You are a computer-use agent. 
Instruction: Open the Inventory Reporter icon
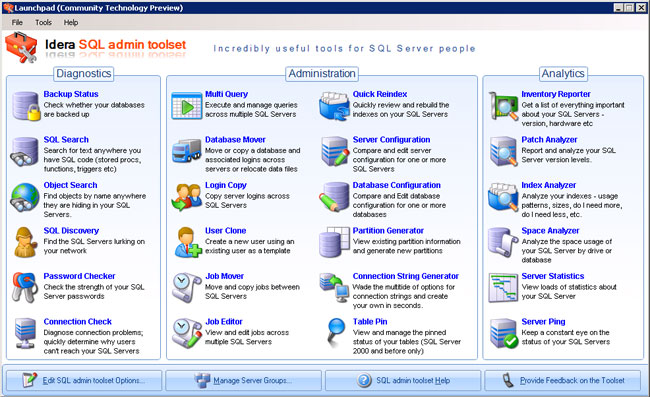click(503, 106)
